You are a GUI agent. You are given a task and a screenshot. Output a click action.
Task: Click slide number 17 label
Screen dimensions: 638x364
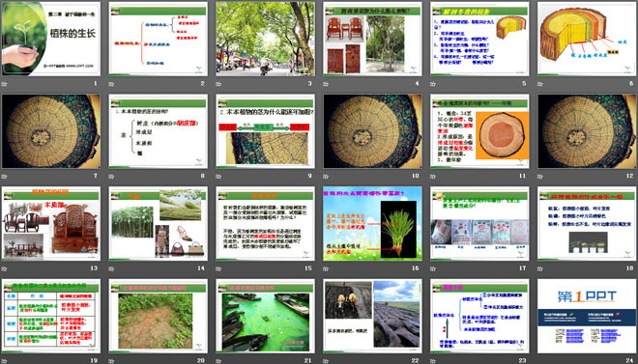522,267
